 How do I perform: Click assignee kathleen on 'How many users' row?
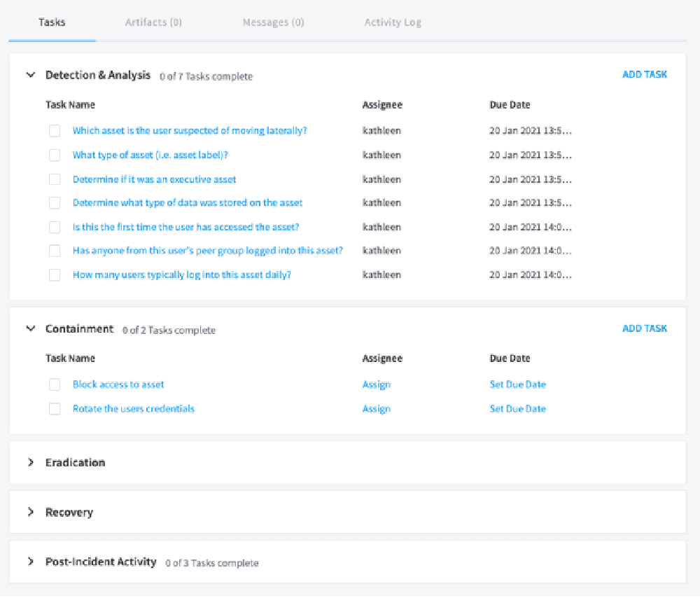click(381, 274)
